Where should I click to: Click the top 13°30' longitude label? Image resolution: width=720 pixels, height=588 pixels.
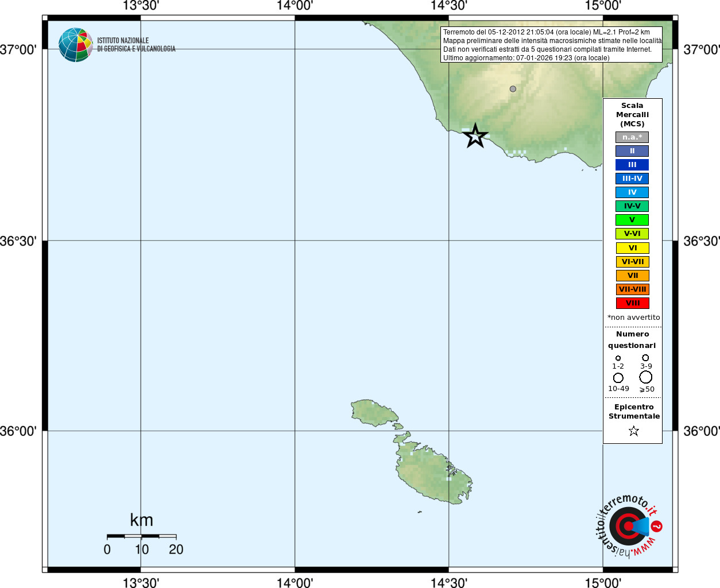pyautogui.click(x=141, y=6)
